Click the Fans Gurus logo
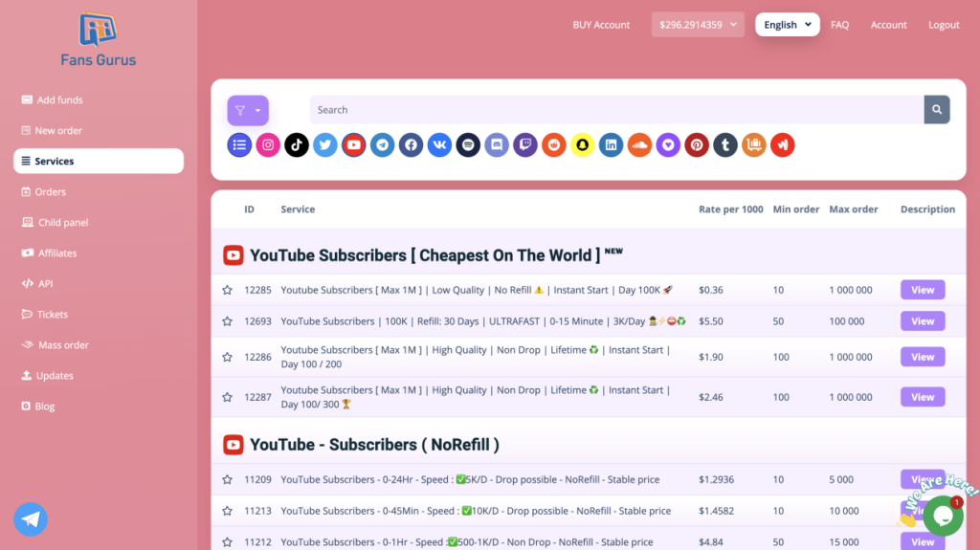Viewport: 980px width, 550px height. [99, 39]
